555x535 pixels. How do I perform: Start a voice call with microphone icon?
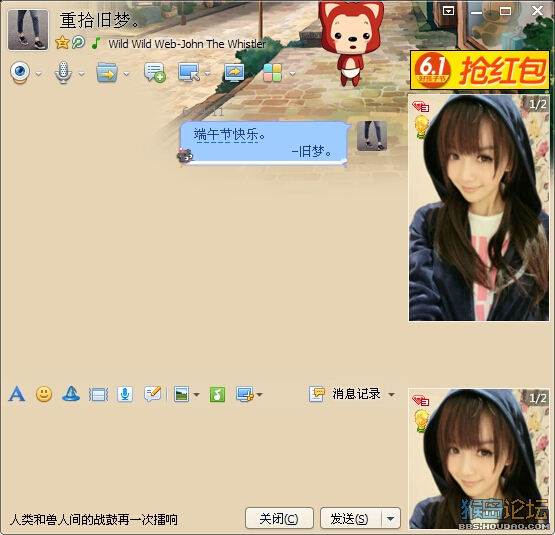[x=63, y=73]
